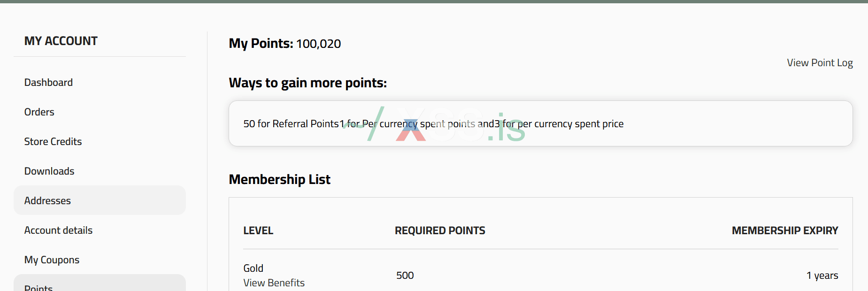Click the Ways to gain more points heading
Screen dimensions: 868x291
(x=307, y=83)
